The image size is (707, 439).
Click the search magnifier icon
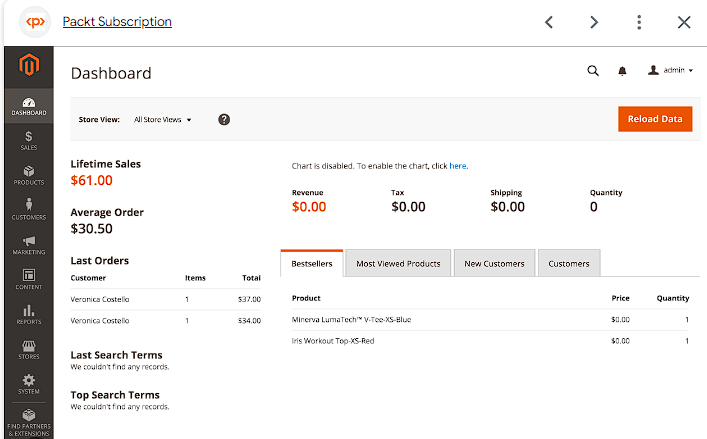click(593, 71)
